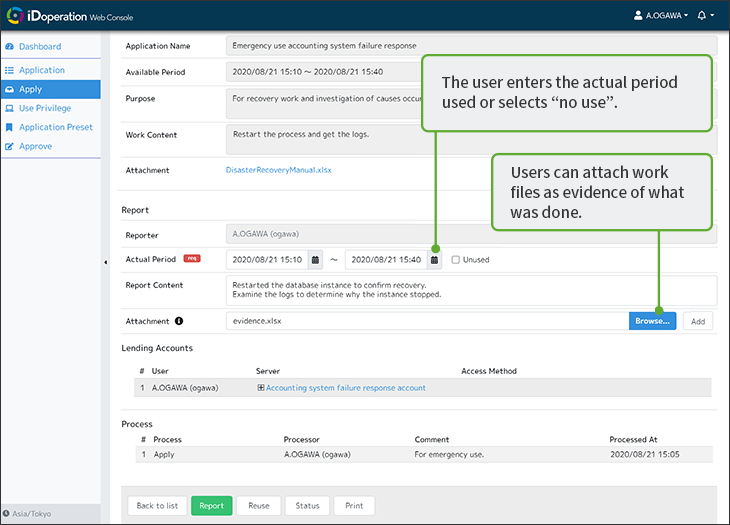Check the Unused checkbox
Viewport: 730px width, 525px height.
pyautogui.click(x=456, y=260)
